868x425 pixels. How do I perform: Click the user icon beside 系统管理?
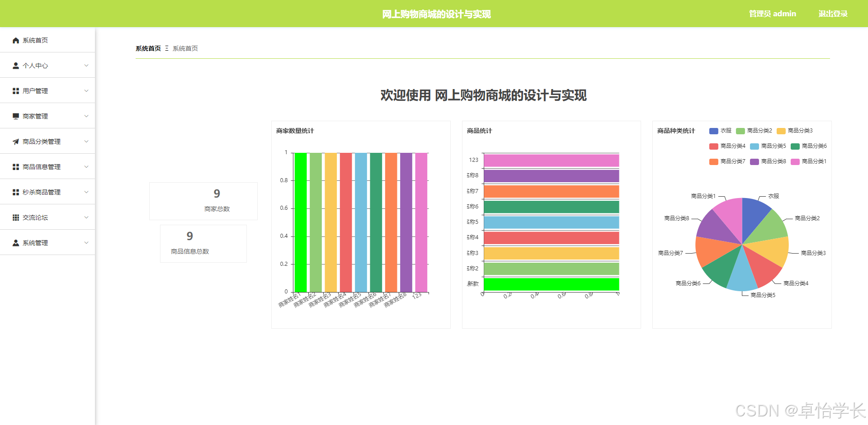coord(16,243)
